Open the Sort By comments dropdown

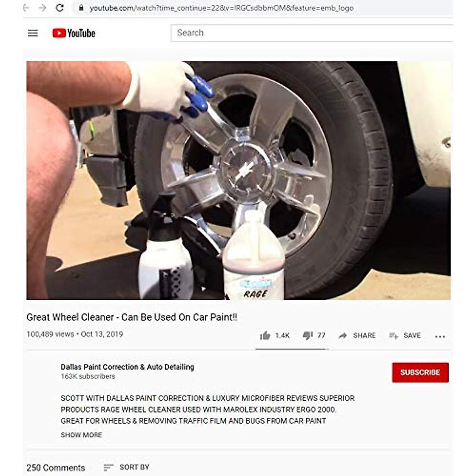pos(126,467)
